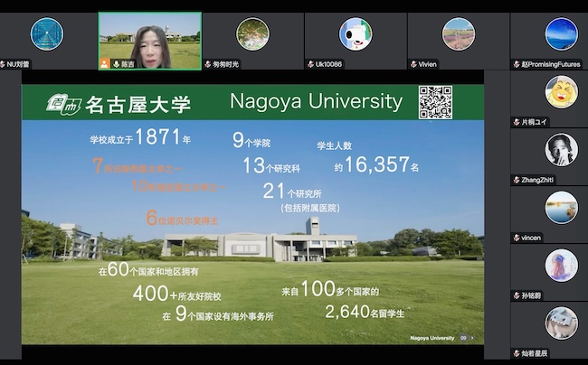Click the muted mic icon beside 匆匆时光

click(x=208, y=64)
